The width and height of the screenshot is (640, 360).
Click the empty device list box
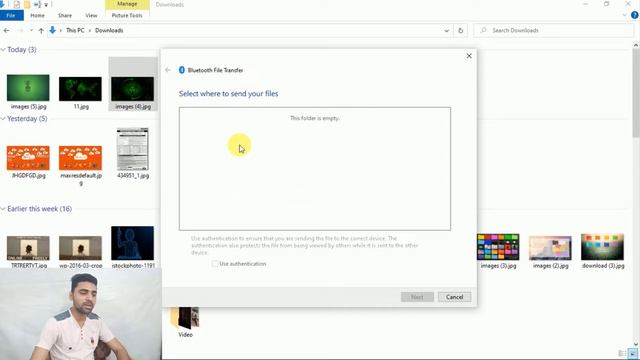point(315,169)
